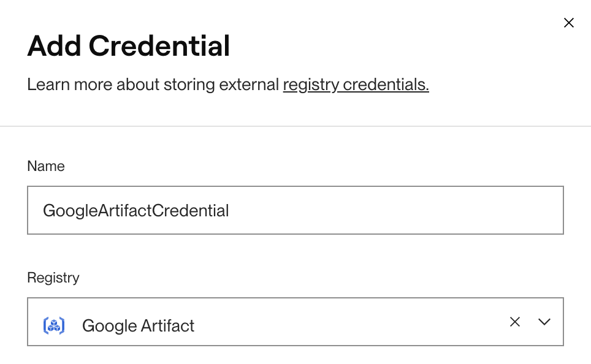Click the Google Artifact entry in Registry
Image resolution: width=591 pixels, height=364 pixels.
(x=138, y=325)
